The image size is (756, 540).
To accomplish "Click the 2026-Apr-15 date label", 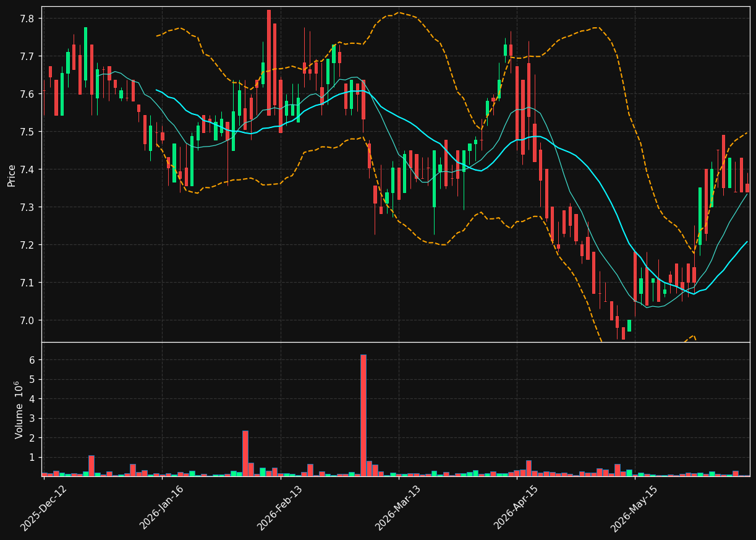I will point(516,508).
